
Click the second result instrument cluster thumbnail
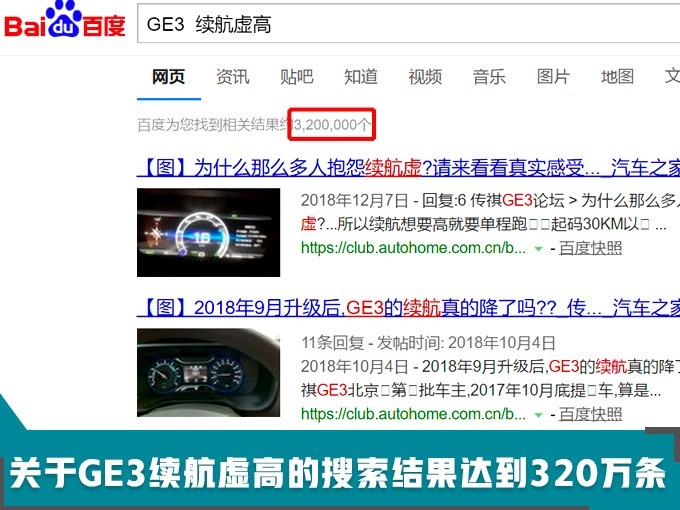tap(208, 371)
